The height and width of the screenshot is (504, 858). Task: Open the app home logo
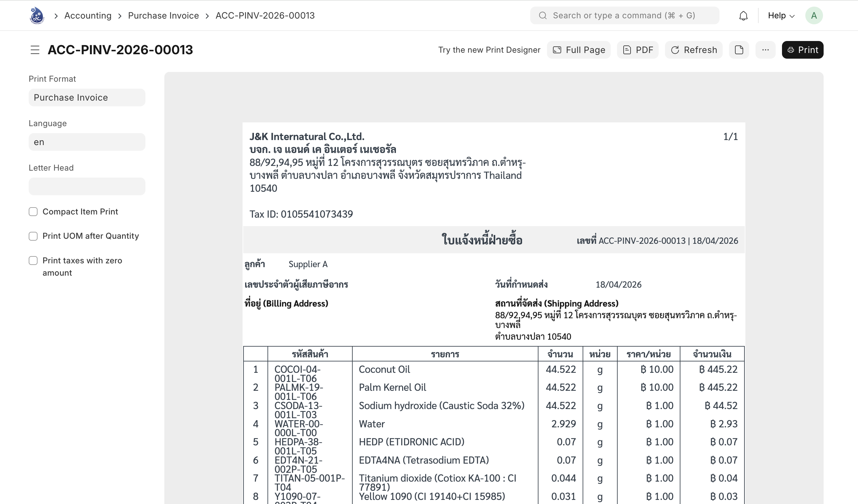37,16
